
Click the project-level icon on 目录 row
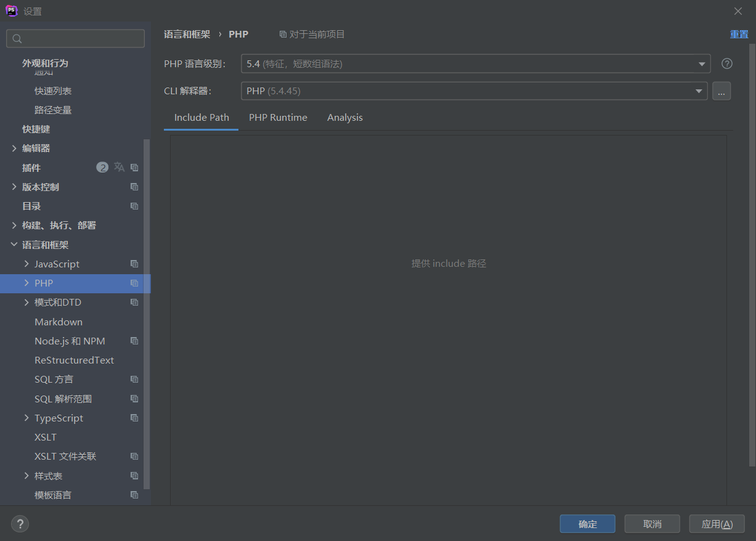[134, 206]
